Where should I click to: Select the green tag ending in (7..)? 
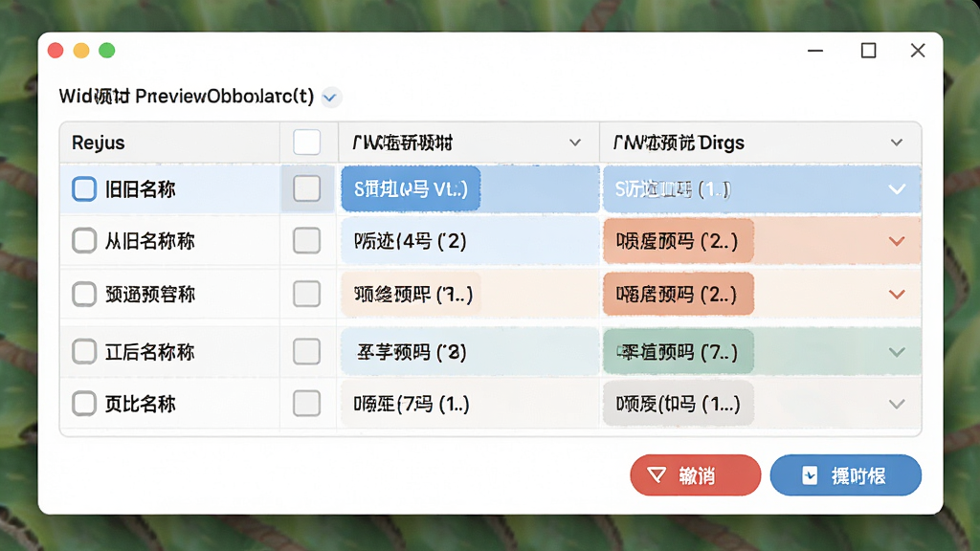679,352
